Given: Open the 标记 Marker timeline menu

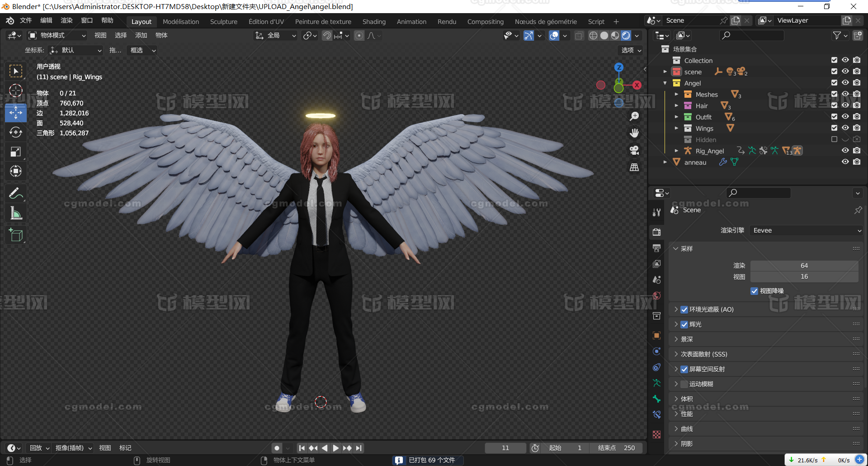Looking at the screenshot, I should point(125,448).
